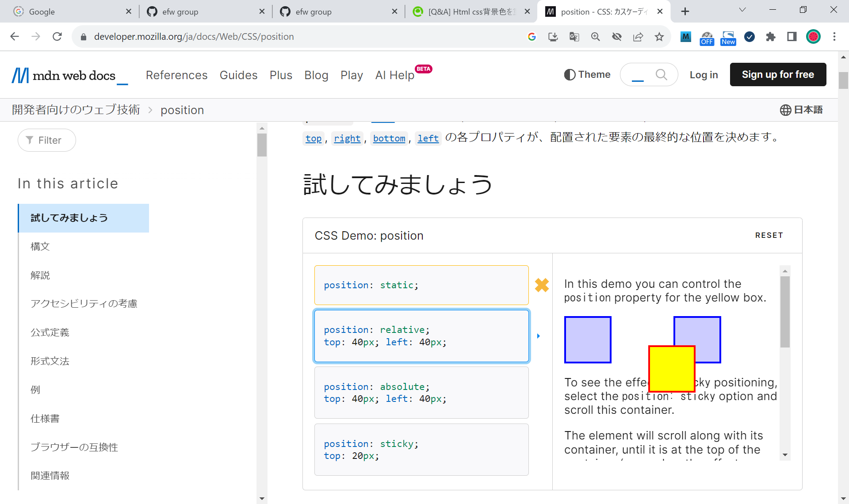This screenshot has height=504, width=849.
Task: Click the OFF badge extension icon
Action: tap(707, 38)
